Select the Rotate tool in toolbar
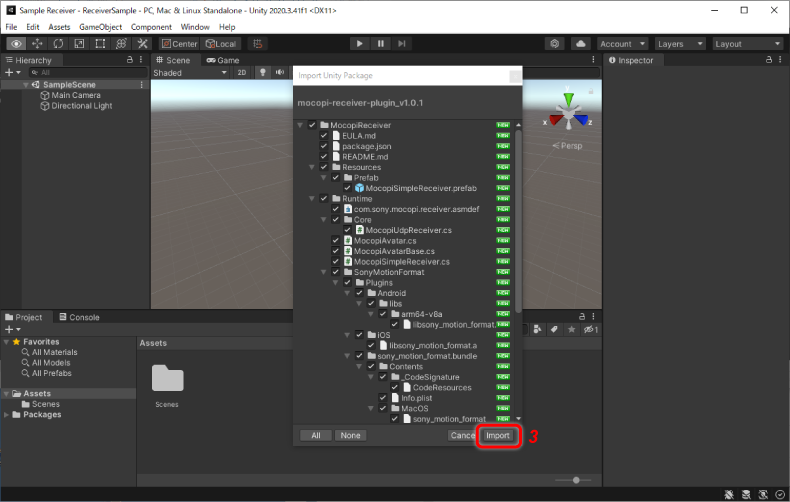Viewport: 790px width, 502px height. (x=59, y=44)
